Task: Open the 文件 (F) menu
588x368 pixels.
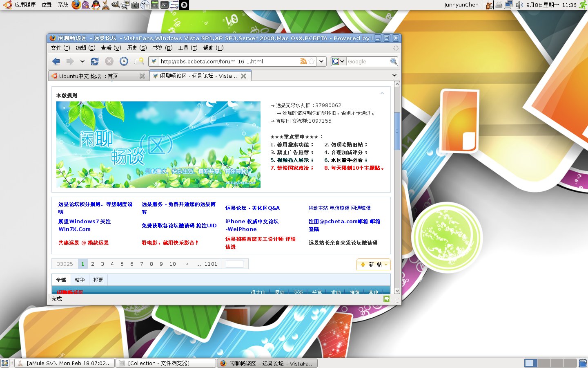Action: point(60,48)
